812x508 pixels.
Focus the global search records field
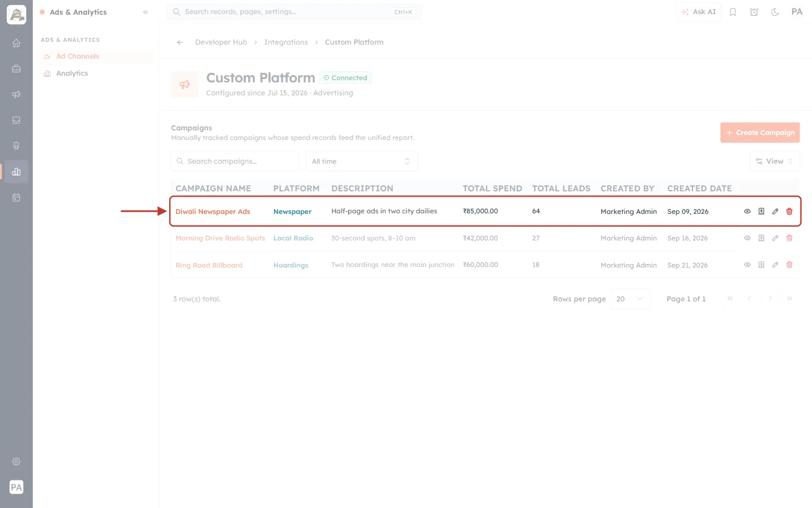(294, 12)
